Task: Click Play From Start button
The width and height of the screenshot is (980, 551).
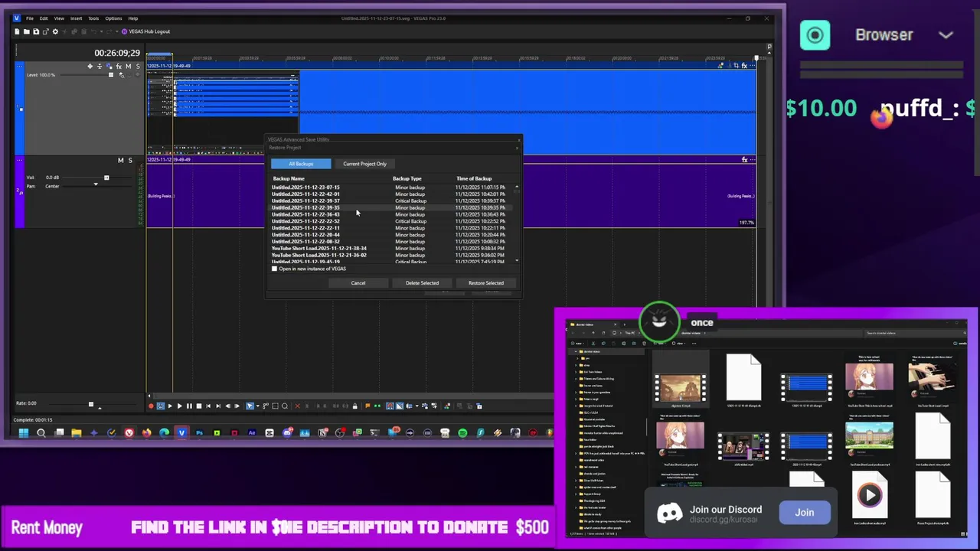Action: [170, 406]
